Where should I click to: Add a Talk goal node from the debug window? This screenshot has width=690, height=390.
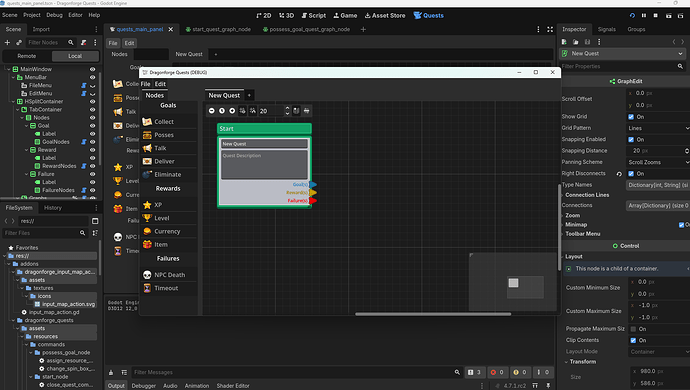(x=169, y=148)
